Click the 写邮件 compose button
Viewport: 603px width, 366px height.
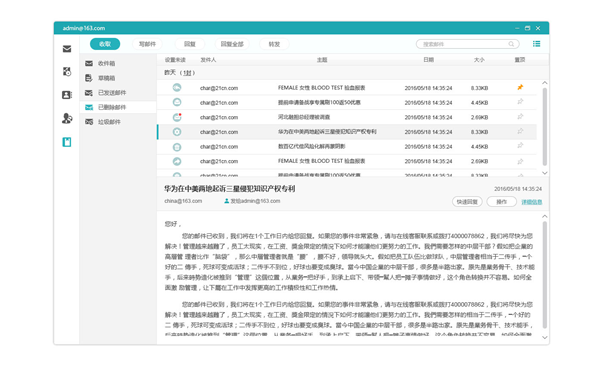(x=147, y=44)
